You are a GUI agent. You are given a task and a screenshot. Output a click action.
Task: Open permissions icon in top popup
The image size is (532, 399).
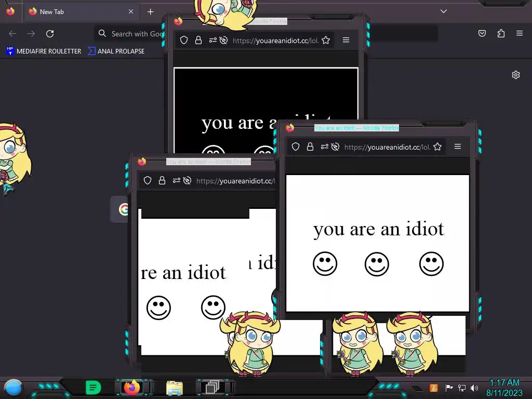coord(212,41)
